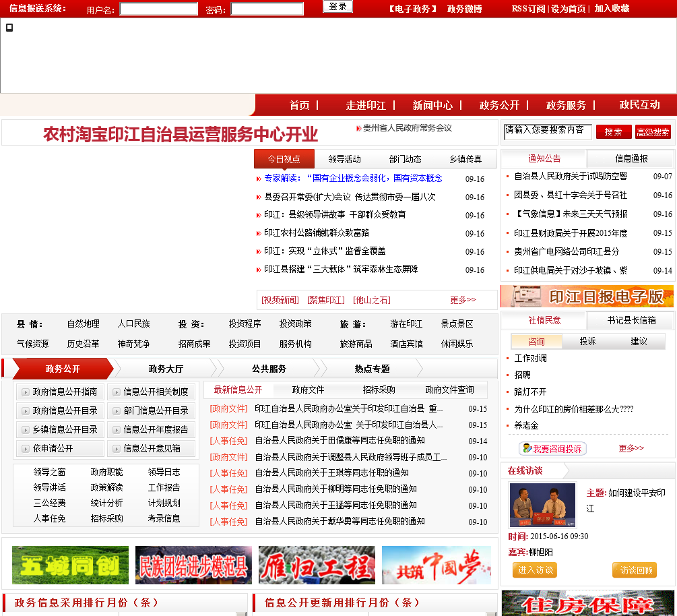The width and height of the screenshot is (677, 616).
Task: Select the 今日视点 tab
Action: pyautogui.click(x=284, y=158)
